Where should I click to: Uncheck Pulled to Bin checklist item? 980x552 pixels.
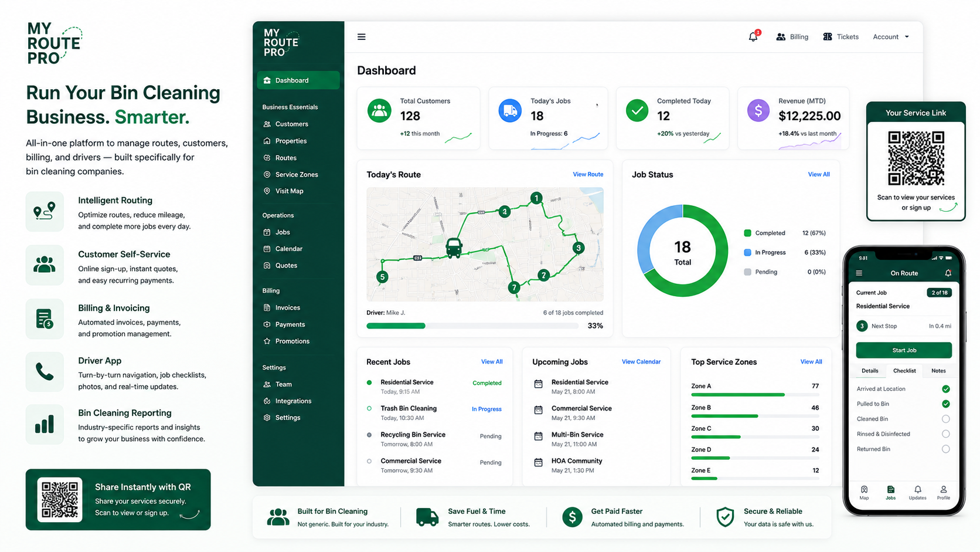coord(945,404)
